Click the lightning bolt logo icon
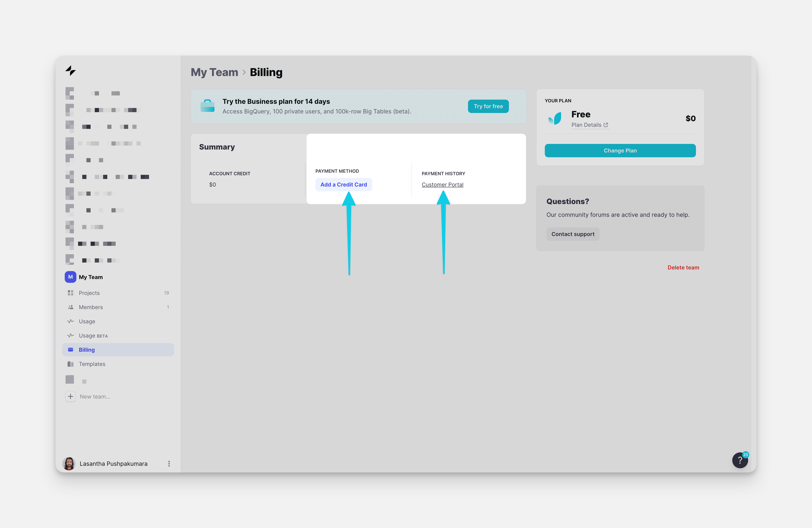812x528 pixels. pyautogui.click(x=70, y=71)
